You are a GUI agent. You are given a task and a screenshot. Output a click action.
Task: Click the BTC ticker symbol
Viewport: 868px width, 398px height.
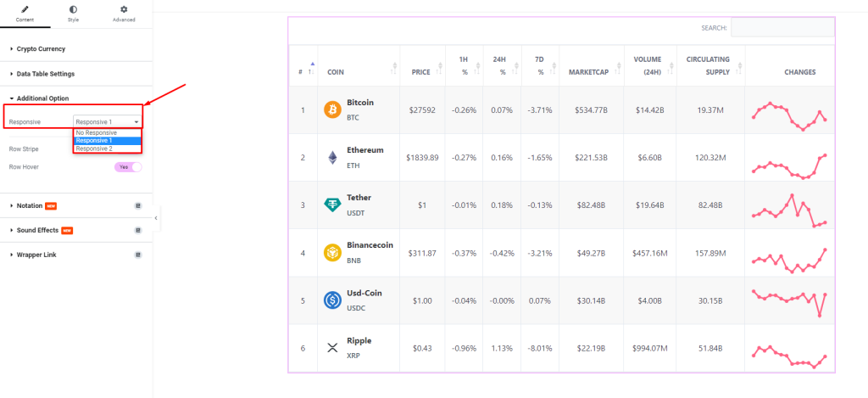click(353, 118)
